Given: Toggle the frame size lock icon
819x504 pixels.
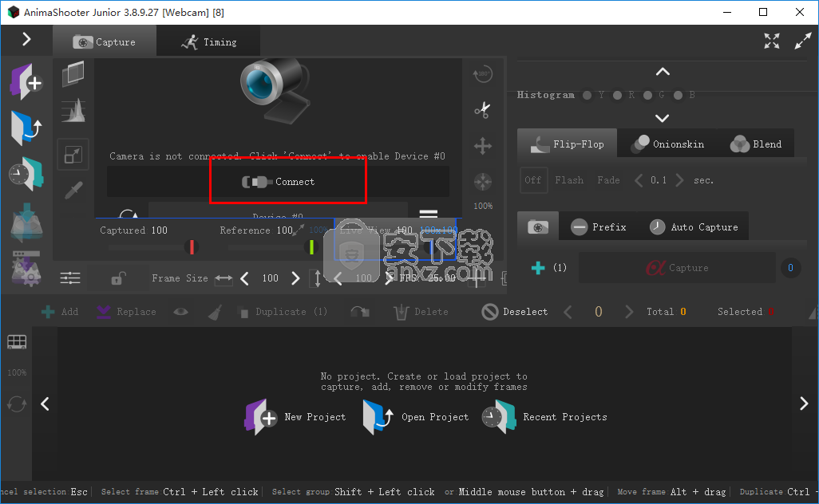Looking at the screenshot, I should [118, 278].
